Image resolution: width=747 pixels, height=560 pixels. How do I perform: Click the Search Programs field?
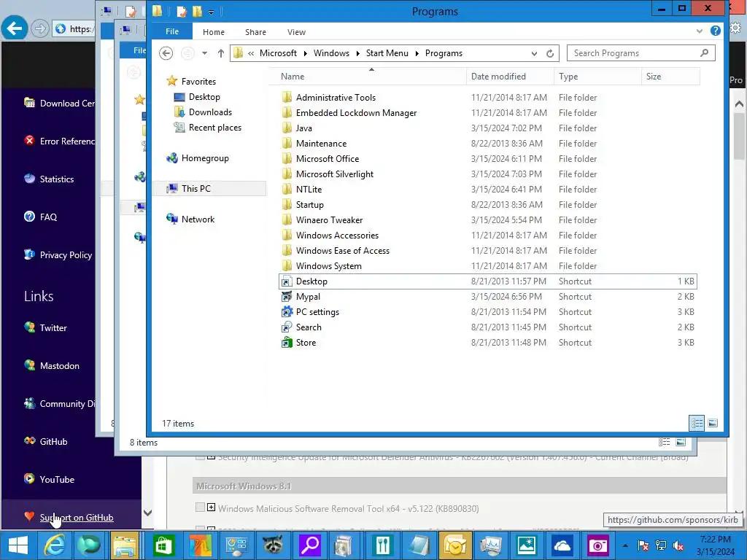[640, 52]
